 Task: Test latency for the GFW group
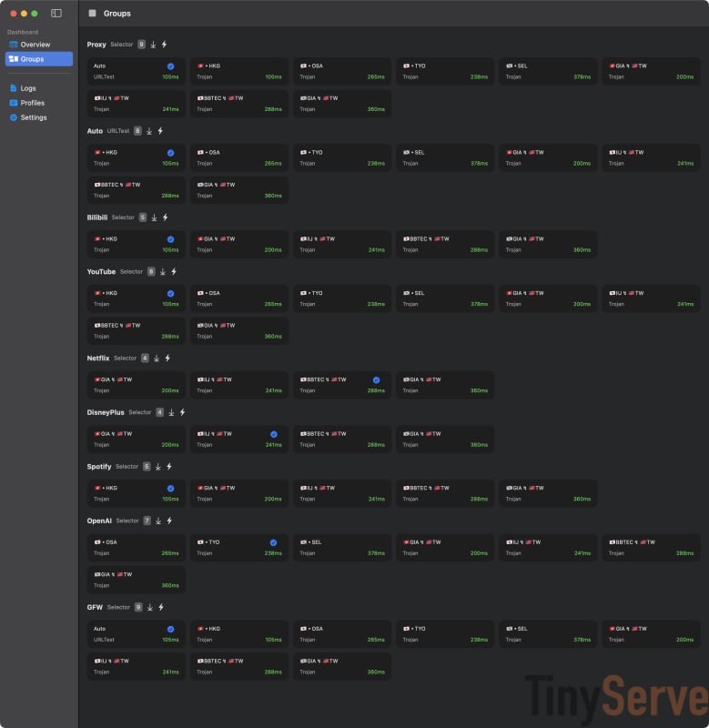pos(161,607)
